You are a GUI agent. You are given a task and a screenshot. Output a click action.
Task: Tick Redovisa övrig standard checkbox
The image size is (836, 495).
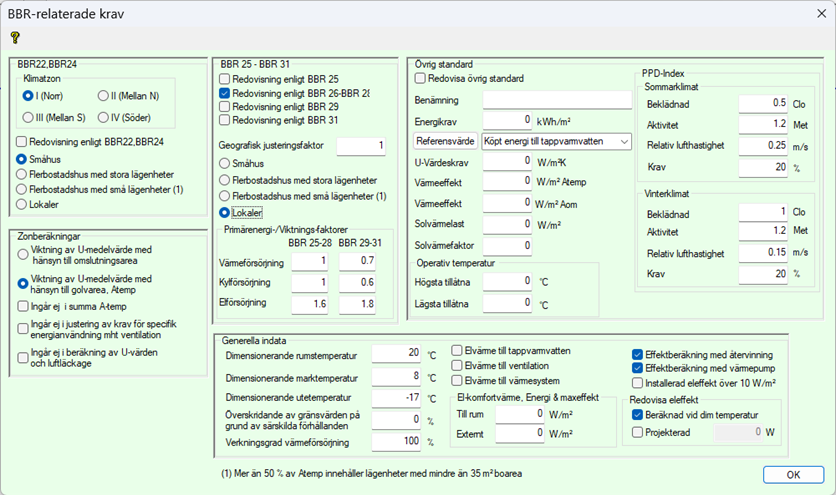click(421, 78)
